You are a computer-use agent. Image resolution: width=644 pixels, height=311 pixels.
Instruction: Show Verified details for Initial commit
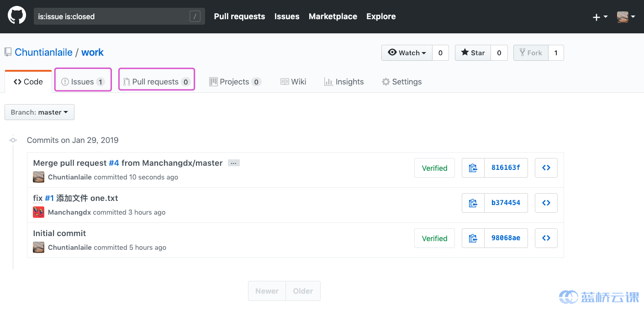[x=434, y=238]
